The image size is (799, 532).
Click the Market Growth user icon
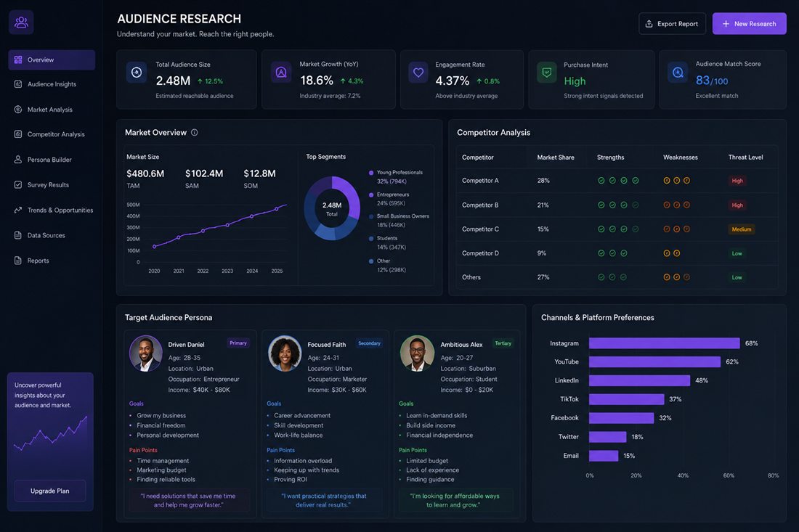(281, 73)
